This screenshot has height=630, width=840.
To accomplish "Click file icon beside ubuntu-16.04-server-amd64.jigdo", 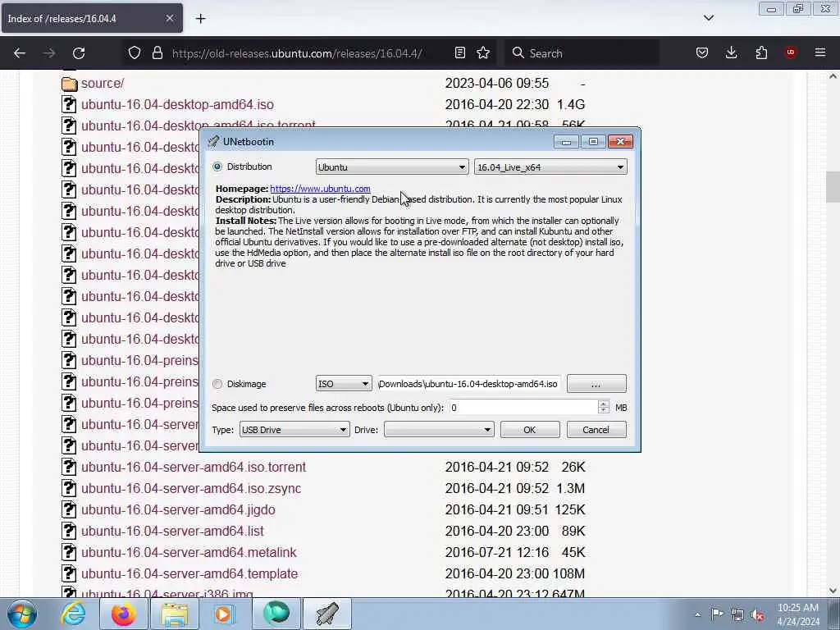I will pos(69,510).
